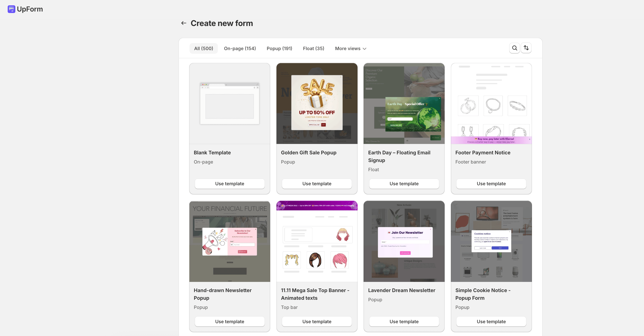Open the Earth Day signup preview thumbnail
This screenshot has height=336, width=644.
tap(404, 104)
